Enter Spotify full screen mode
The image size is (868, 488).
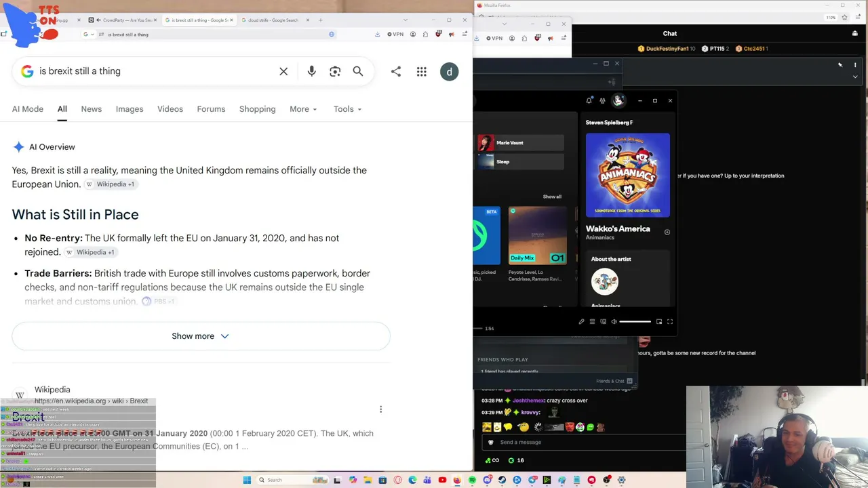pos(670,322)
